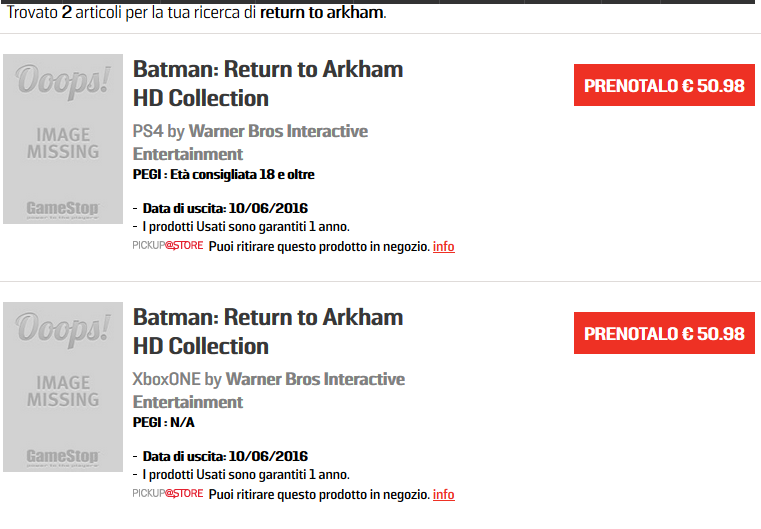Select the XboxONE platform label
Viewport: 761px width, 529px height.
(x=166, y=379)
